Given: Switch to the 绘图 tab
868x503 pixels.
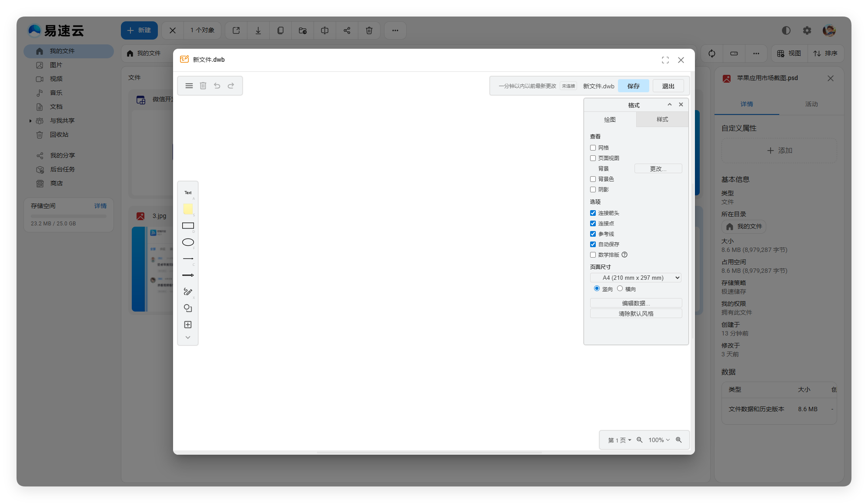Looking at the screenshot, I should (x=610, y=120).
